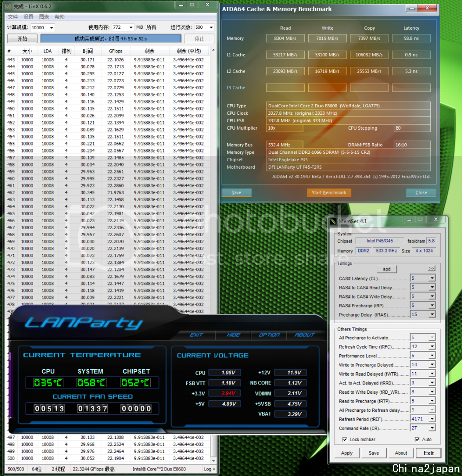Open the 图表 menu in LinX
This screenshot has width=462, height=476.
point(44,17)
